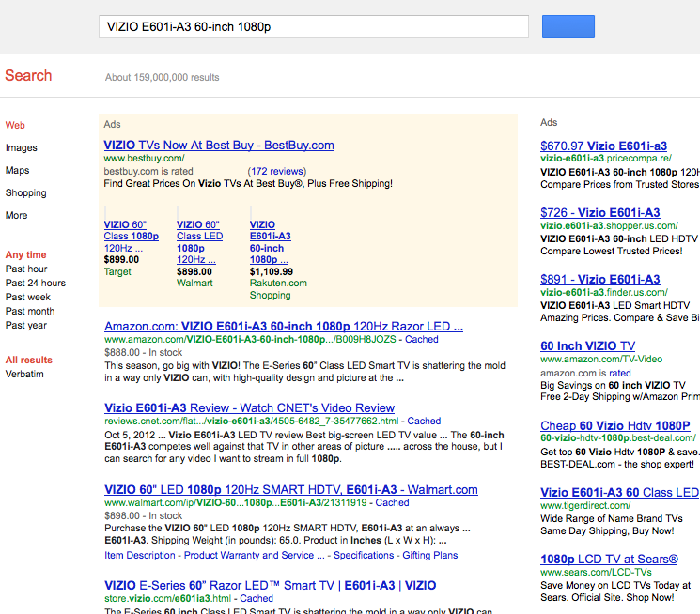
Task: Open VIZIO TVs Now At Best Buy ad
Action: pos(219,145)
